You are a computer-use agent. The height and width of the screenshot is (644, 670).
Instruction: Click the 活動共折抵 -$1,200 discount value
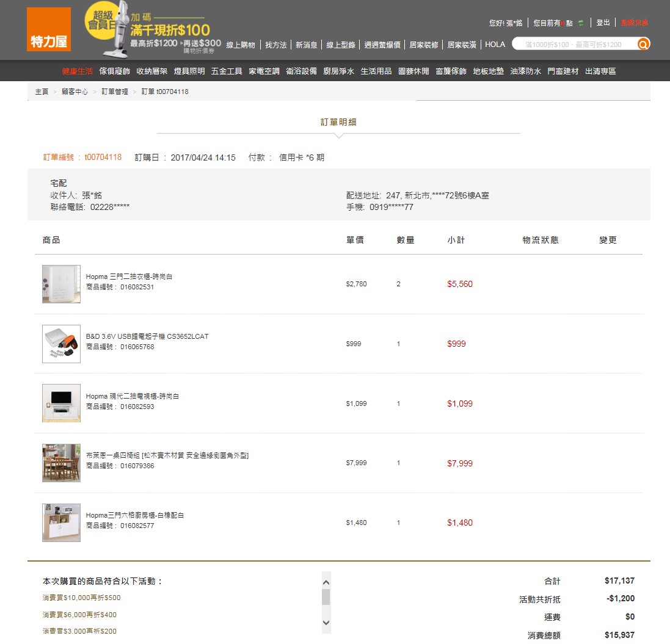click(x=621, y=599)
